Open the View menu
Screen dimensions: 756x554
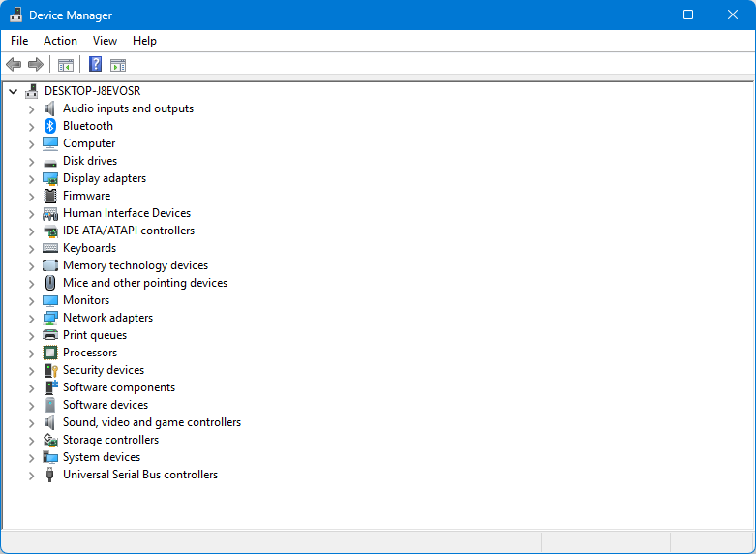(x=105, y=41)
